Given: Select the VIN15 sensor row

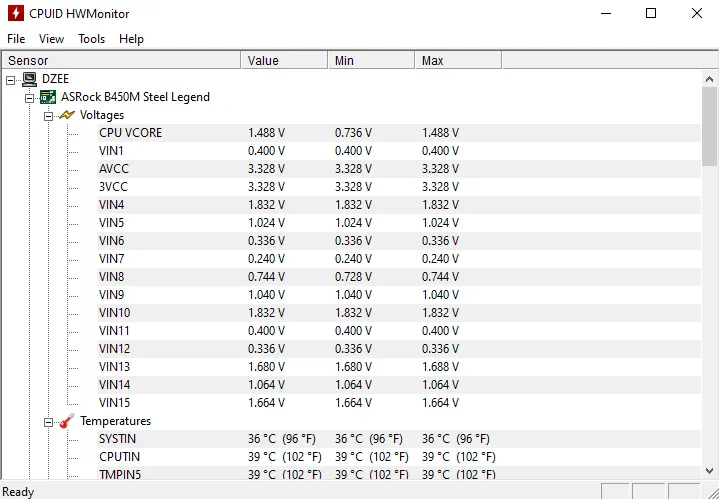Looking at the screenshot, I should pos(399,403).
